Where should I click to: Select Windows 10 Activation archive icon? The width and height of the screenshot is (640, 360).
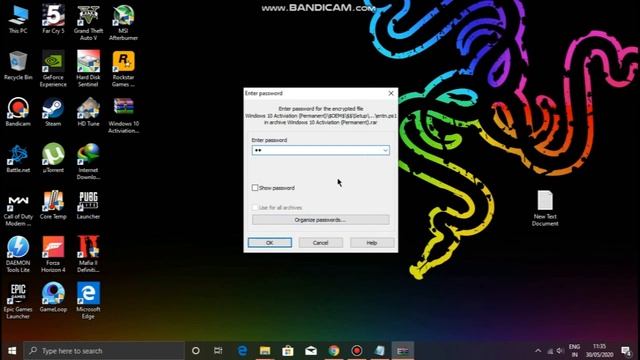[x=123, y=116]
